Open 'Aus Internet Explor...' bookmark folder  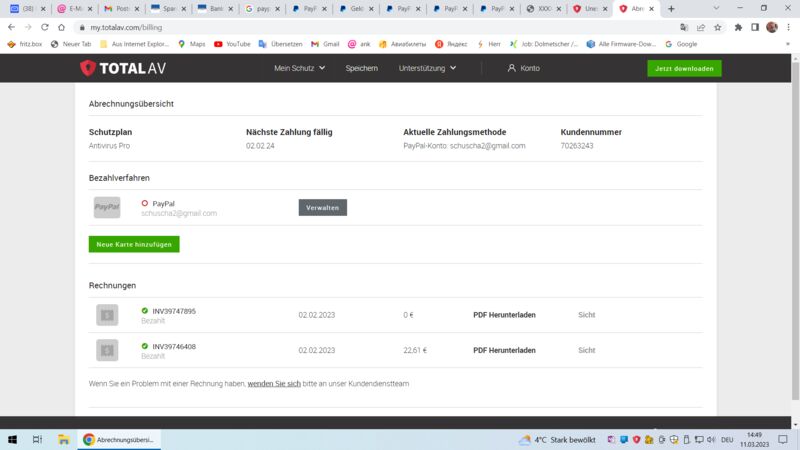[x=134, y=44]
